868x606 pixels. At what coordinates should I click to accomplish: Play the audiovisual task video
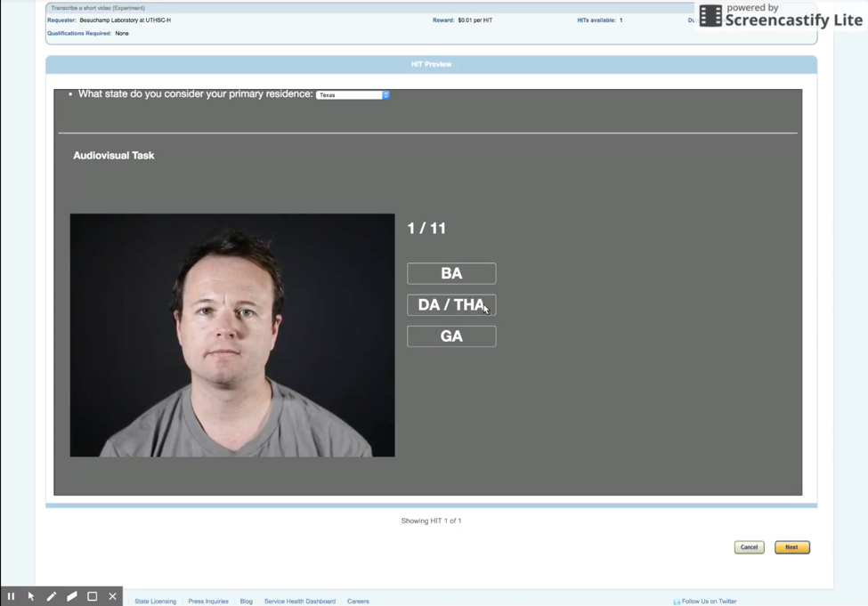pyautogui.click(x=232, y=335)
